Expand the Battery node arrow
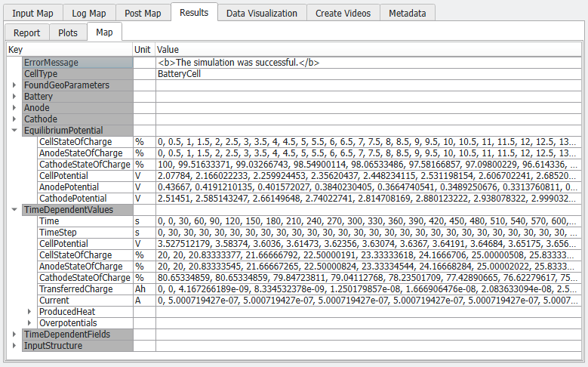The height and width of the screenshot is (367, 588). point(14,97)
